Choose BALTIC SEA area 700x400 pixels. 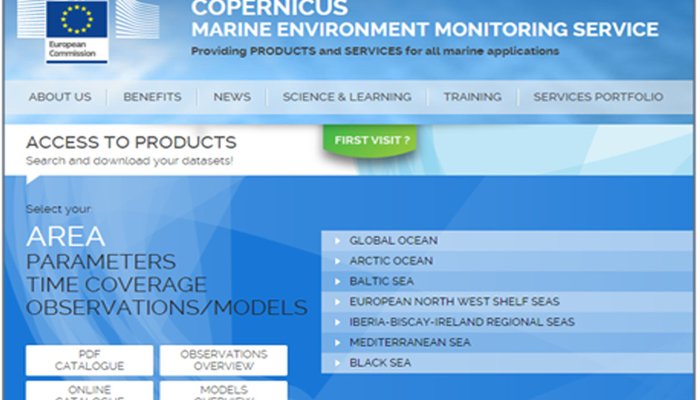coord(507,282)
